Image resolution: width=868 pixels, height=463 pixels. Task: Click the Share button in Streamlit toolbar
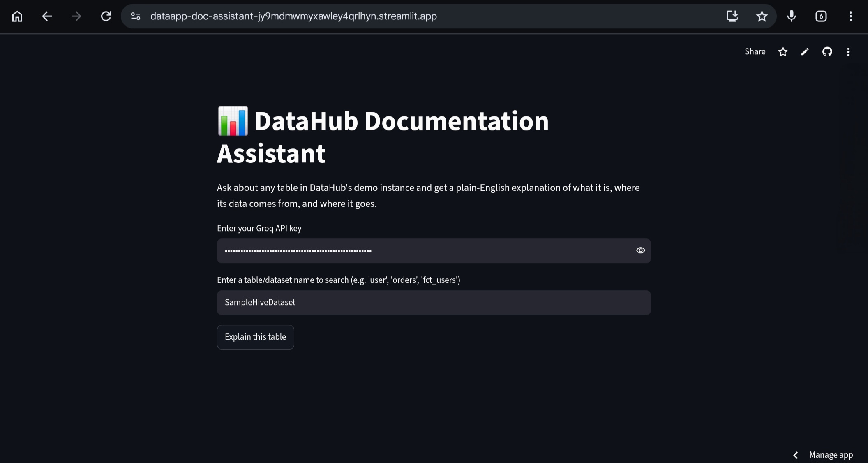(755, 51)
